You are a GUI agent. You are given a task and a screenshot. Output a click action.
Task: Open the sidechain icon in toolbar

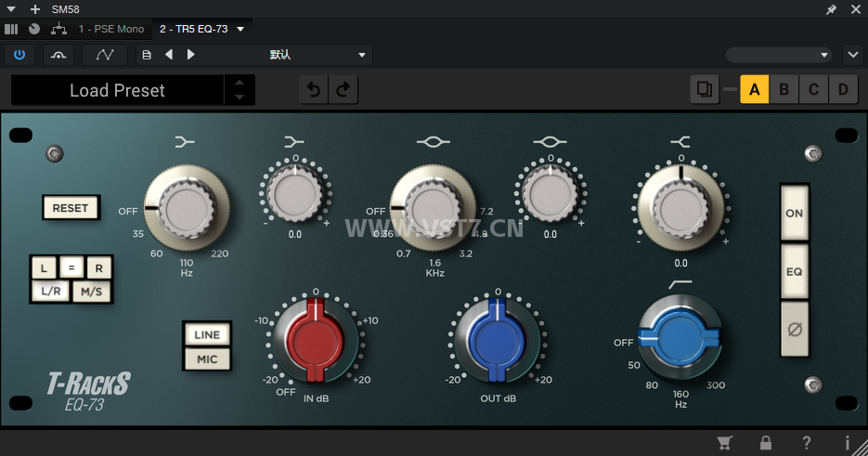[58, 55]
